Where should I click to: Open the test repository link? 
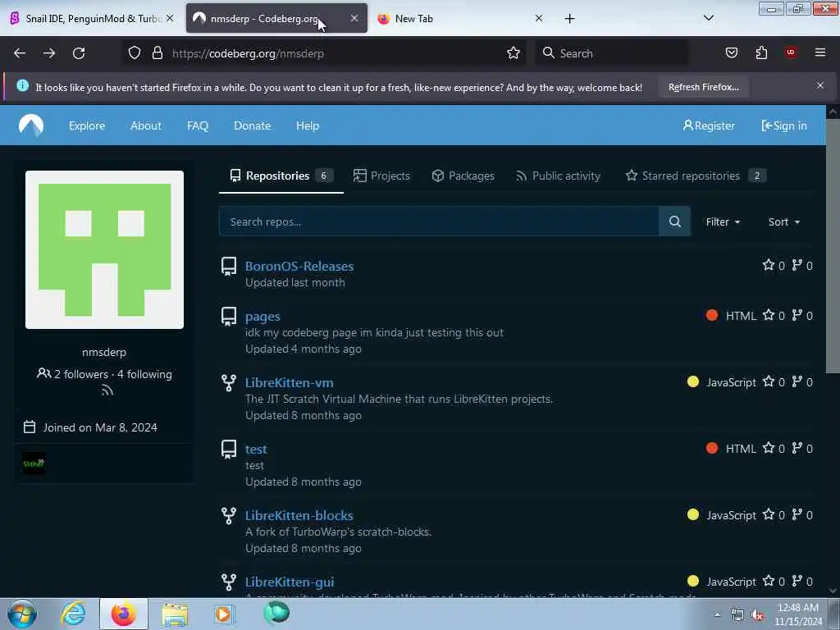[x=256, y=449]
